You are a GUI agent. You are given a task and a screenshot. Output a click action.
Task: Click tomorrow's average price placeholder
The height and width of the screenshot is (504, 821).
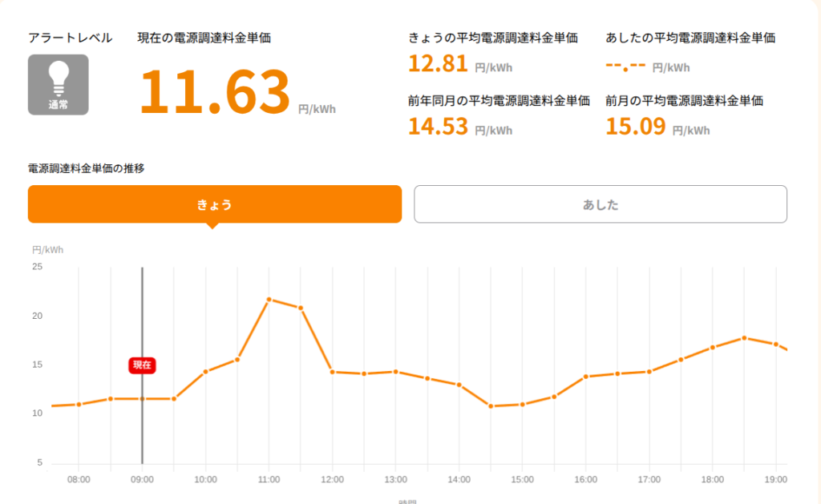tap(625, 66)
